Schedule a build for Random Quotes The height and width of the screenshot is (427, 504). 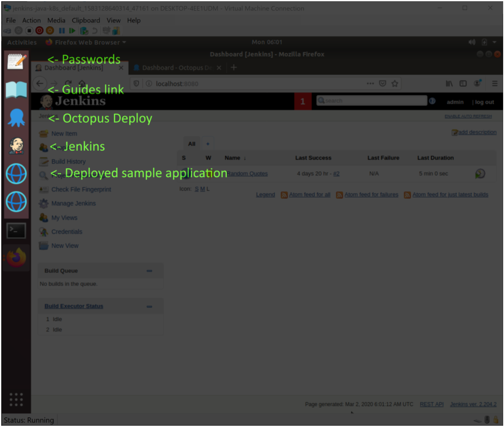point(480,174)
